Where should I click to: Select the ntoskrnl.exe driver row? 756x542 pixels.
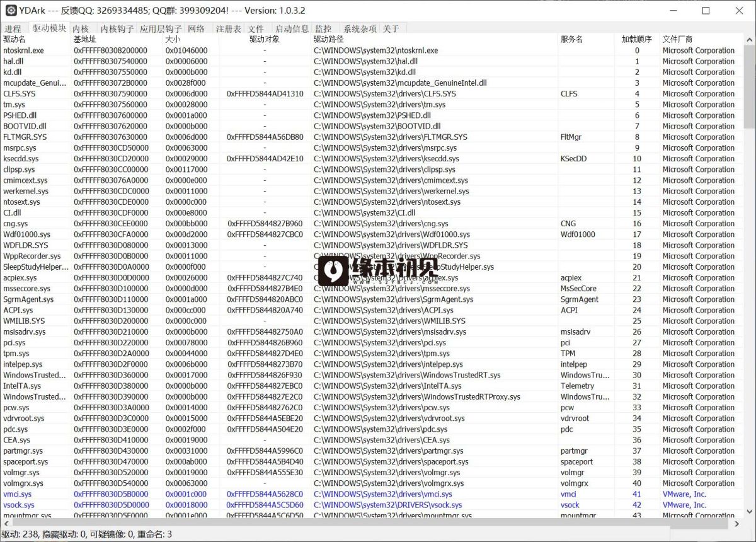pyautogui.click(x=372, y=50)
